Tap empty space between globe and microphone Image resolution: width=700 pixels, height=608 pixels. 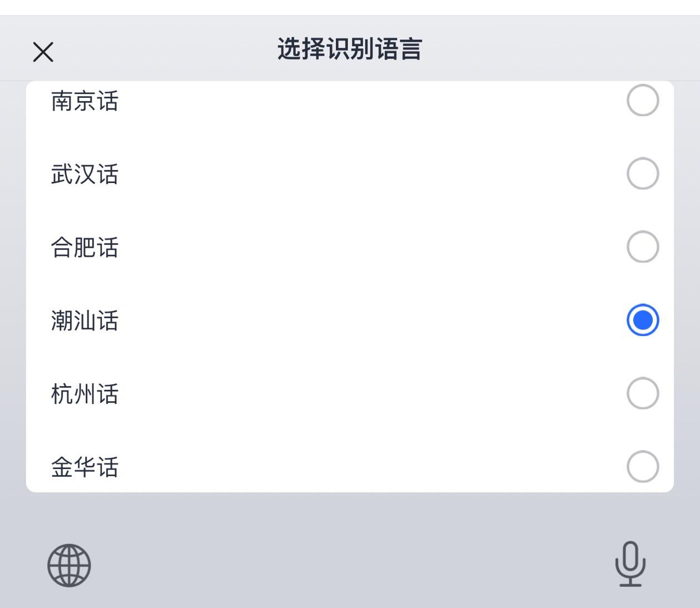point(350,565)
